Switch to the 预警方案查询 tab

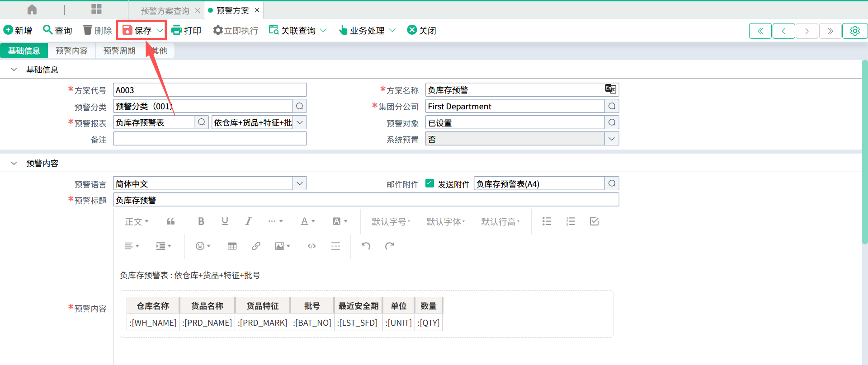pyautogui.click(x=165, y=10)
